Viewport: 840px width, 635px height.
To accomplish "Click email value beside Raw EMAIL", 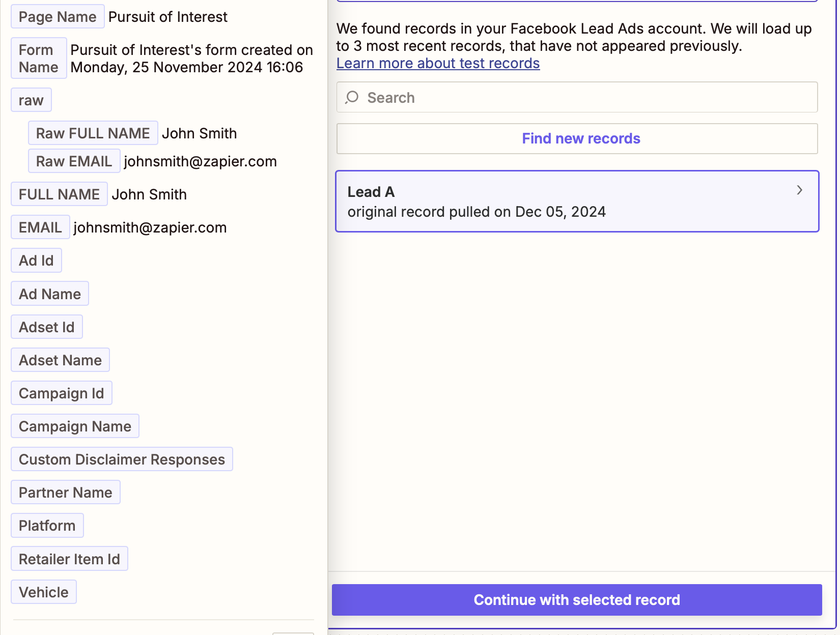I will click(x=201, y=161).
